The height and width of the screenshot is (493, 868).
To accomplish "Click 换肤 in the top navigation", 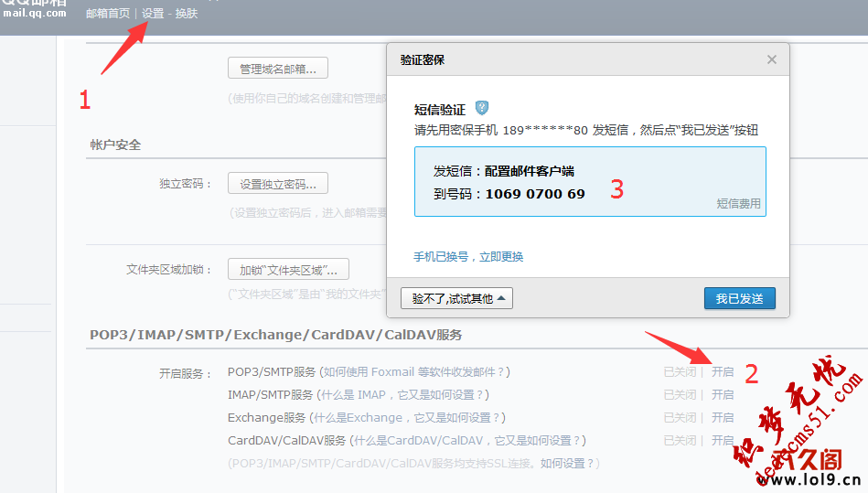I will click(x=186, y=14).
